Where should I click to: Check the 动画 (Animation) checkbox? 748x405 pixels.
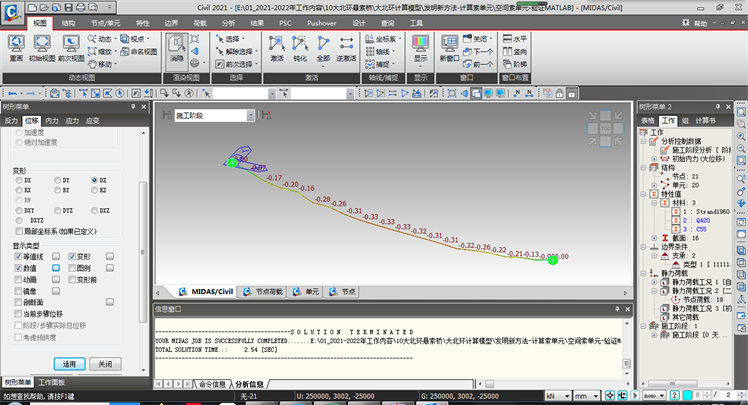point(18,280)
